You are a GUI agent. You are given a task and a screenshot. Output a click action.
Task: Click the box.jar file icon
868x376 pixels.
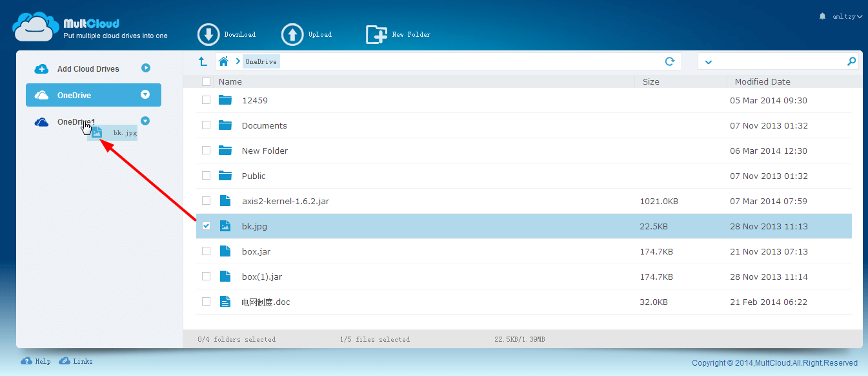point(225,251)
